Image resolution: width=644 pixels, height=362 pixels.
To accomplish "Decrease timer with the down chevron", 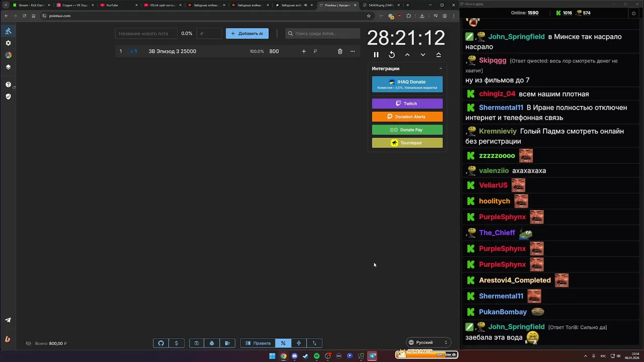I will coord(423,55).
